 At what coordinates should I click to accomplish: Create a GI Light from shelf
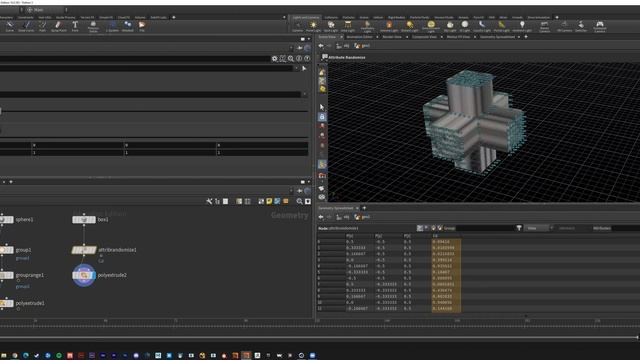pyautogui.click(x=464, y=27)
